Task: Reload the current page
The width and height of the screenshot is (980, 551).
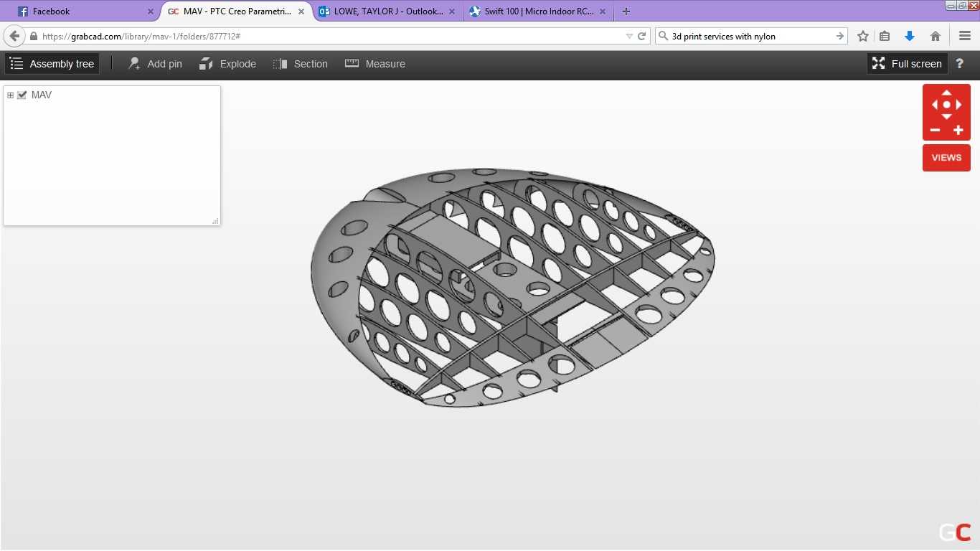Action: tap(642, 36)
